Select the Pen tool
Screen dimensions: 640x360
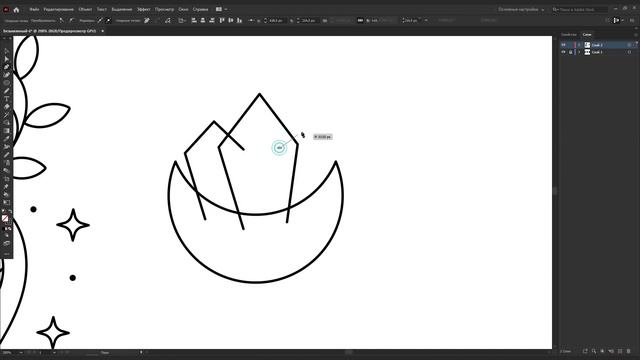(7, 67)
